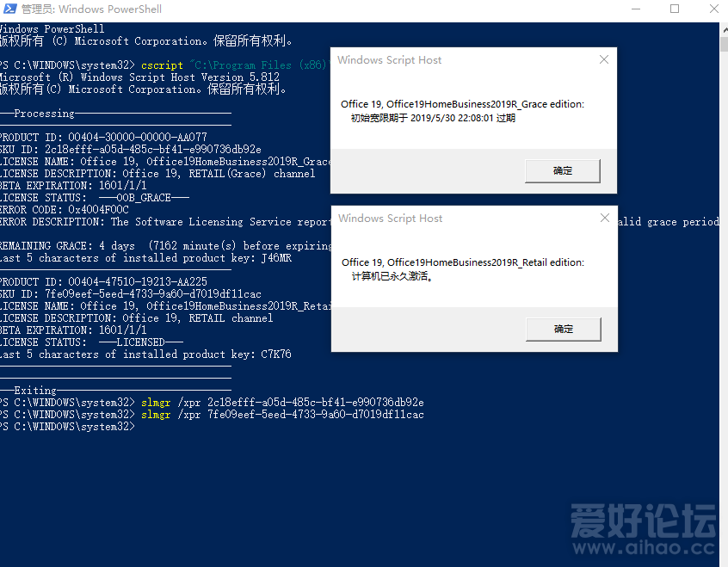The width and height of the screenshot is (728, 567).
Task: Click the scrollbar up arrow in PowerShell
Action: tap(724, 29)
